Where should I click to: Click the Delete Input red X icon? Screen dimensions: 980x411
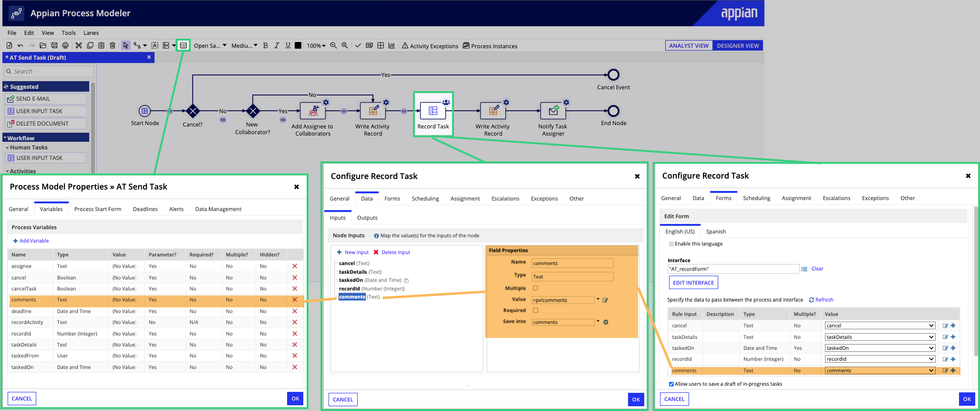click(x=376, y=252)
